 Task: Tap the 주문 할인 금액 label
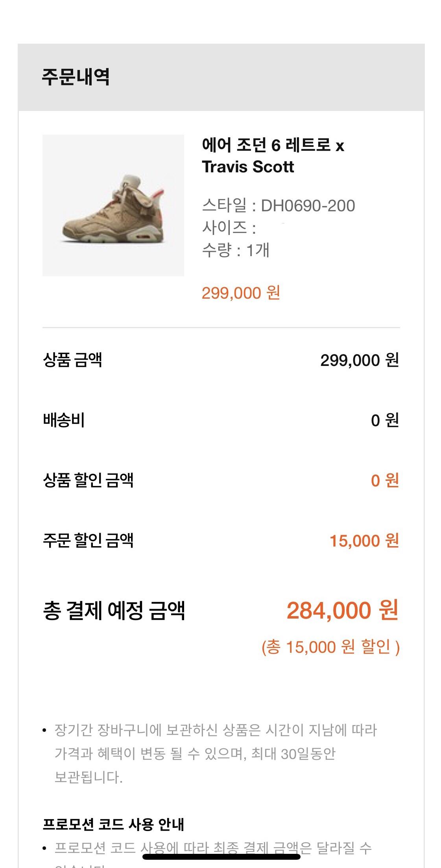point(88,541)
